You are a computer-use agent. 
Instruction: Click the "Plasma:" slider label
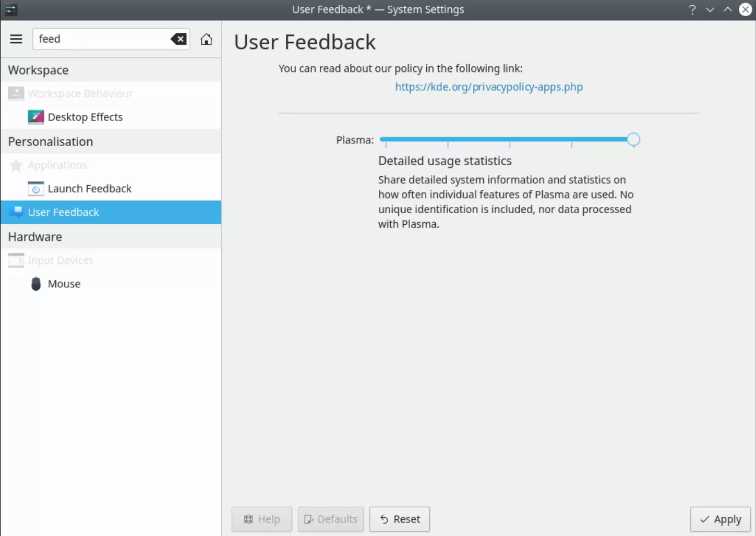click(355, 140)
